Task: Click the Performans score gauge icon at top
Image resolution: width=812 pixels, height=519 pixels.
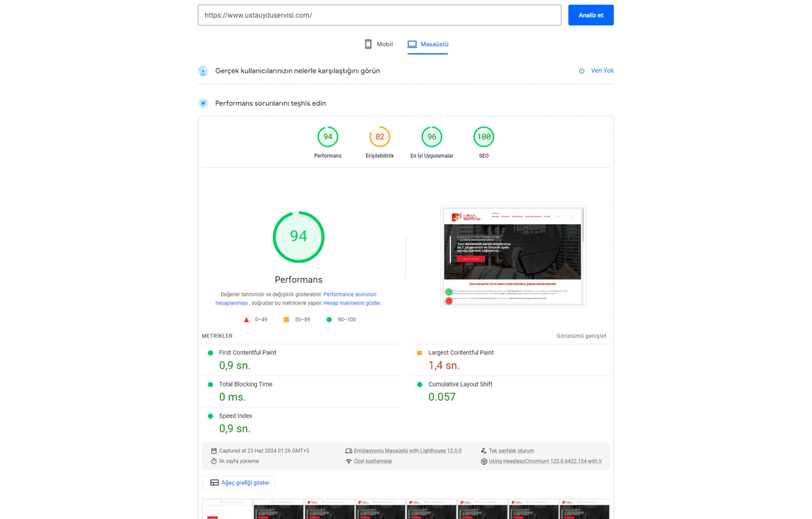Action: coord(327,137)
